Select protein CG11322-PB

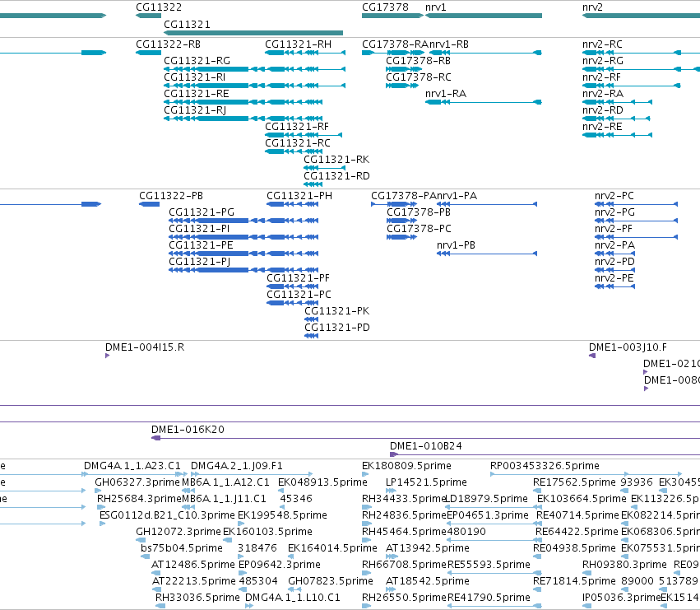(149, 204)
